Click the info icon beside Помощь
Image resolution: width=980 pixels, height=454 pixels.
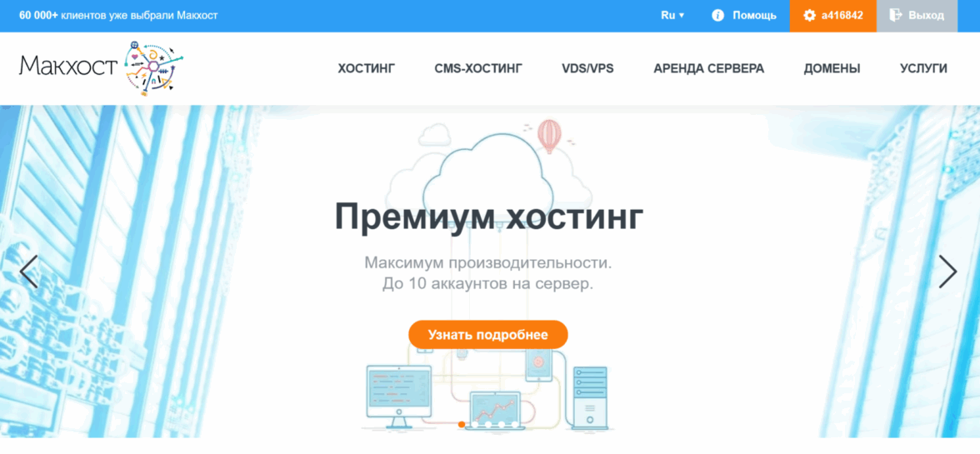(x=718, y=16)
